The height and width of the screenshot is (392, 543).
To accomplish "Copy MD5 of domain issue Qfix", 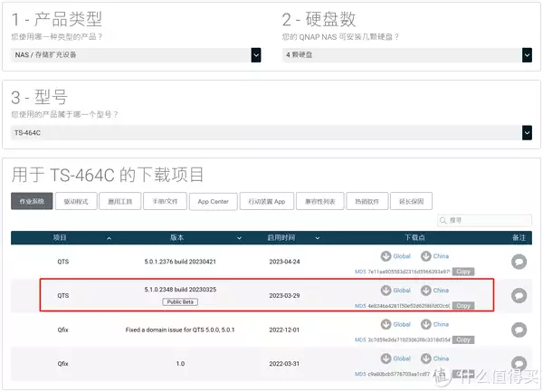I will pyautogui.click(x=463, y=339).
